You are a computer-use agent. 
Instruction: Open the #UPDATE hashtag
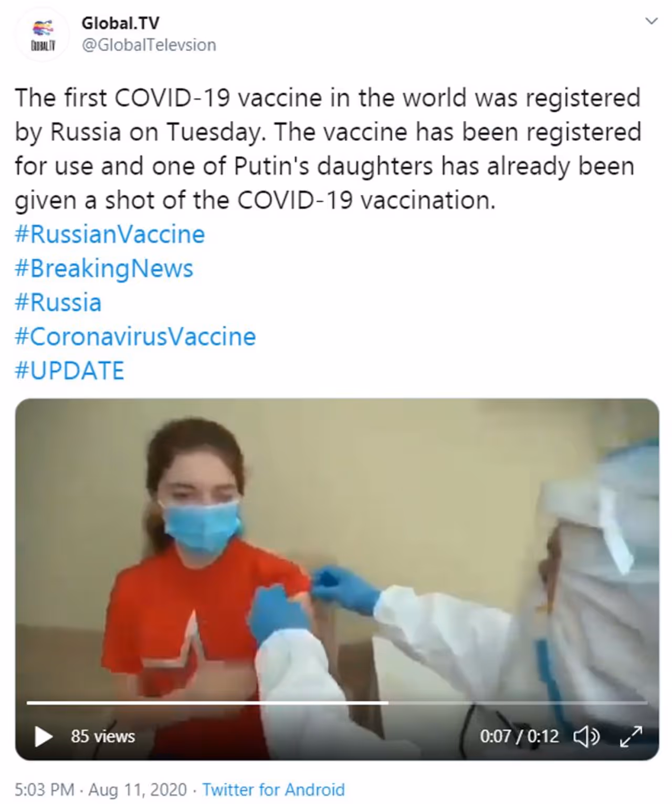pos(70,371)
